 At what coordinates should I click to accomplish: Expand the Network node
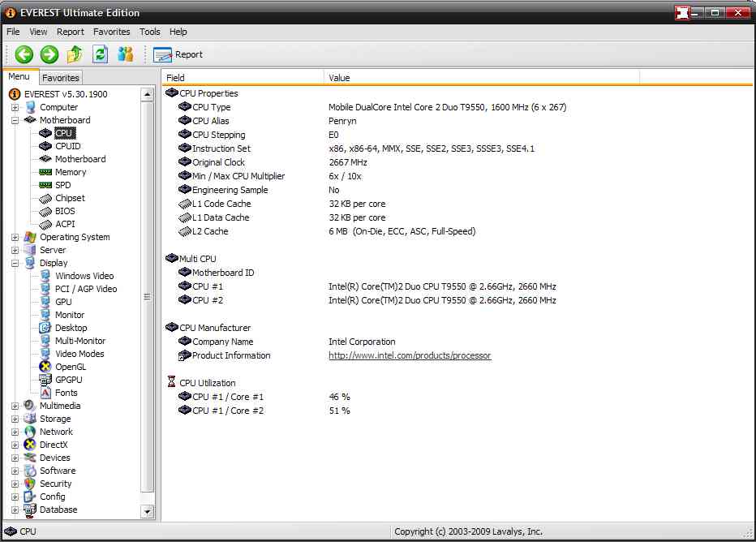[15, 432]
